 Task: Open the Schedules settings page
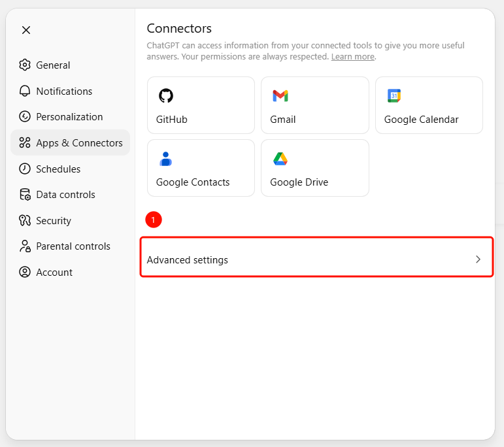coord(58,169)
